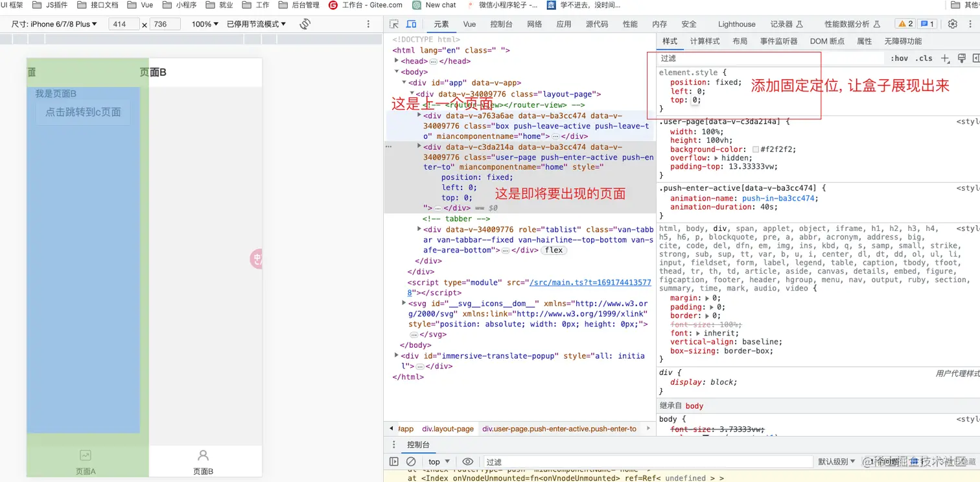The width and height of the screenshot is (980, 482).
Task: Click the messages count badge
Action: point(927,24)
